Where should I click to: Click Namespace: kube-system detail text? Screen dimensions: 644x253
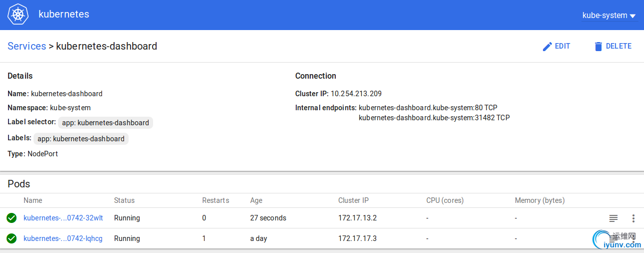pos(49,108)
